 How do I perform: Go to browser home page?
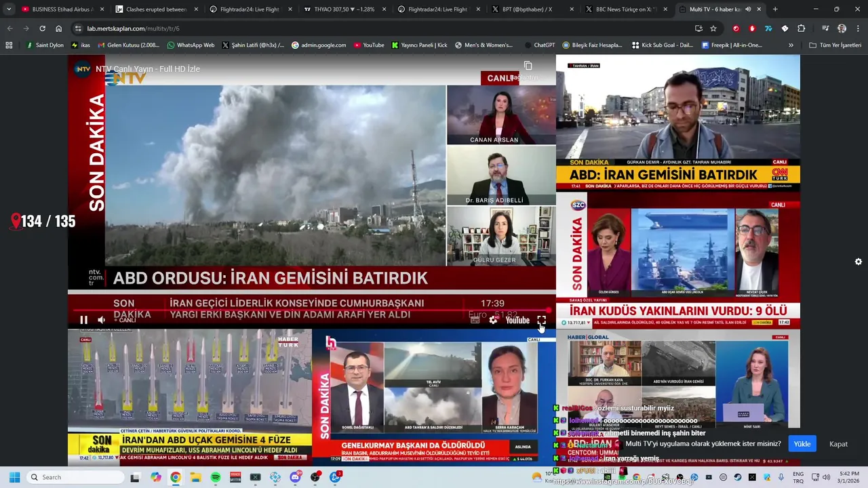tap(58, 28)
